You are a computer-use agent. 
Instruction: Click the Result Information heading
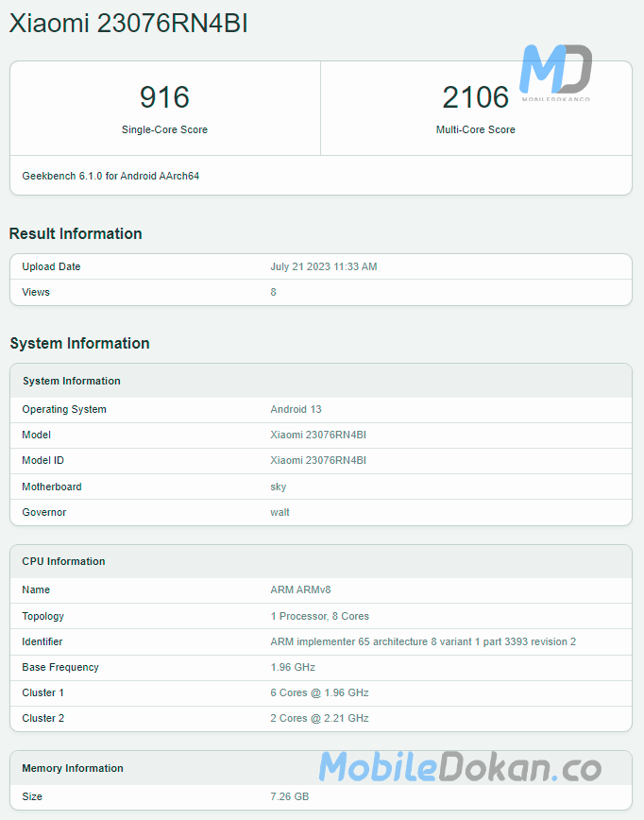point(76,233)
